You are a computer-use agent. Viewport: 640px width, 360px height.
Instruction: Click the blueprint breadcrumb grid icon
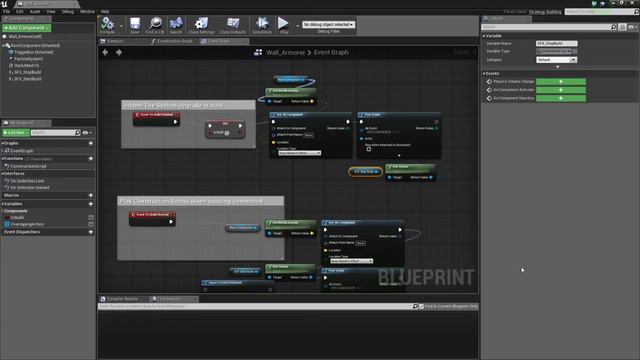coord(258,52)
